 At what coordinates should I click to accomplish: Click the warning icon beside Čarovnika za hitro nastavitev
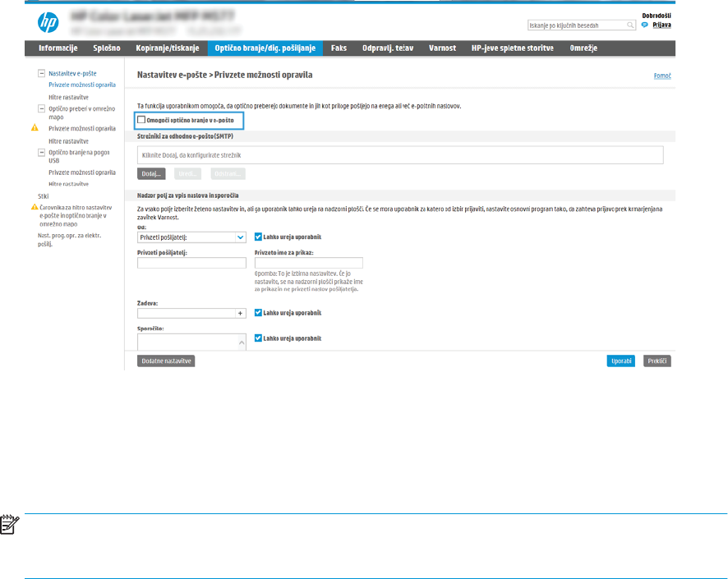[35, 209]
